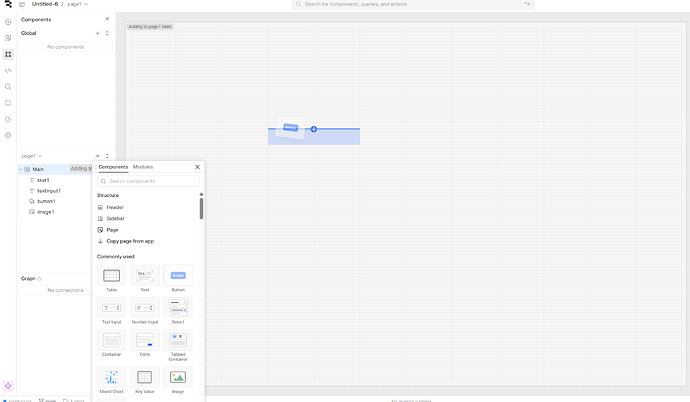The image size is (690, 402).
Task: Switch to the Modules tab
Action: 143,167
